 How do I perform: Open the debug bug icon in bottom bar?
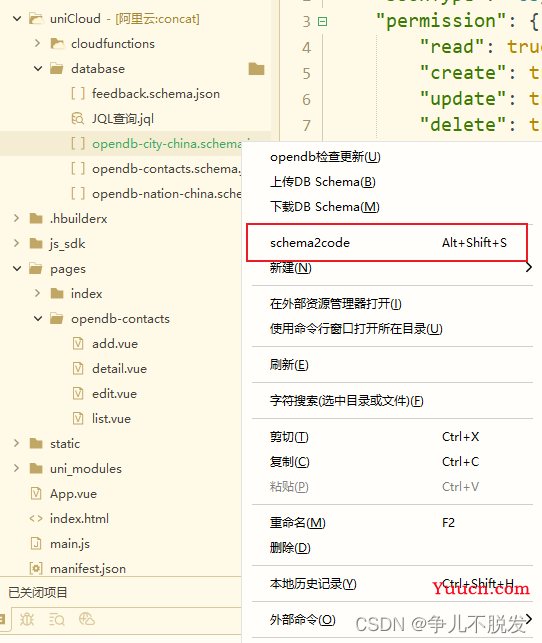point(27,619)
